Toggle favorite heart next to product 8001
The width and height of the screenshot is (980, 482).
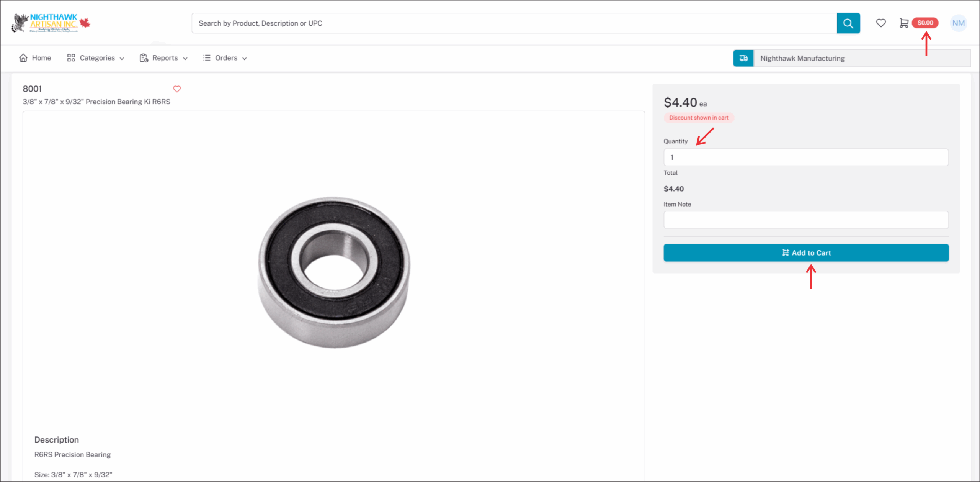tap(177, 89)
